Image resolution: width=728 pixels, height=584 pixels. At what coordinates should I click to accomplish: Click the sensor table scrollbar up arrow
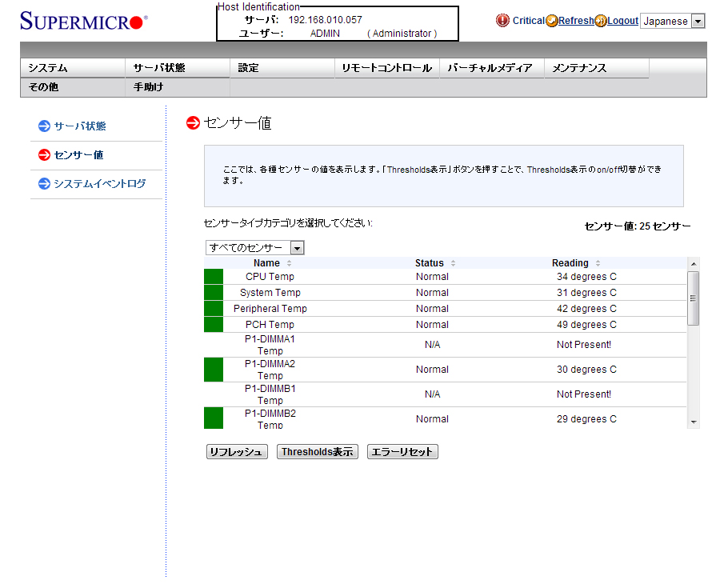coord(694,264)
